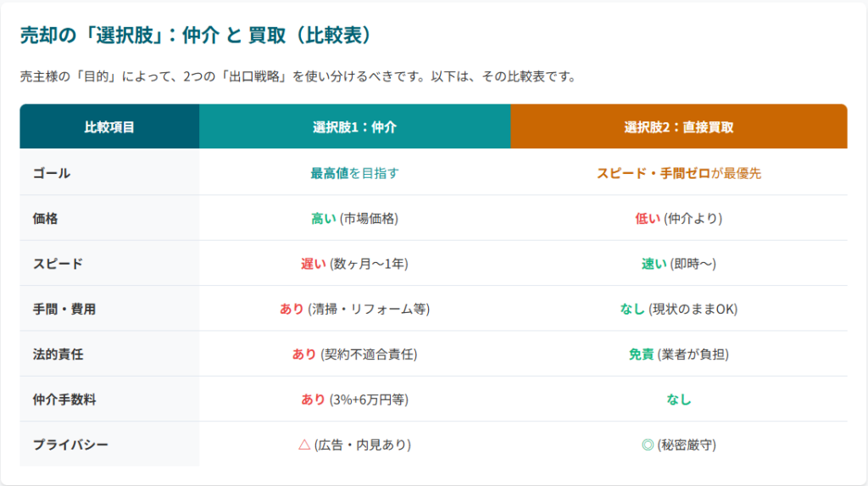The width and height of the screenshot is (868, 486).
Task: Click the プライバシー row label
Action: 70,444
